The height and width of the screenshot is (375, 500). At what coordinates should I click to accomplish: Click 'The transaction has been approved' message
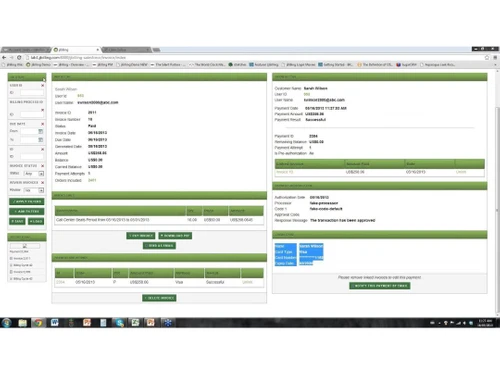point(343,220)
